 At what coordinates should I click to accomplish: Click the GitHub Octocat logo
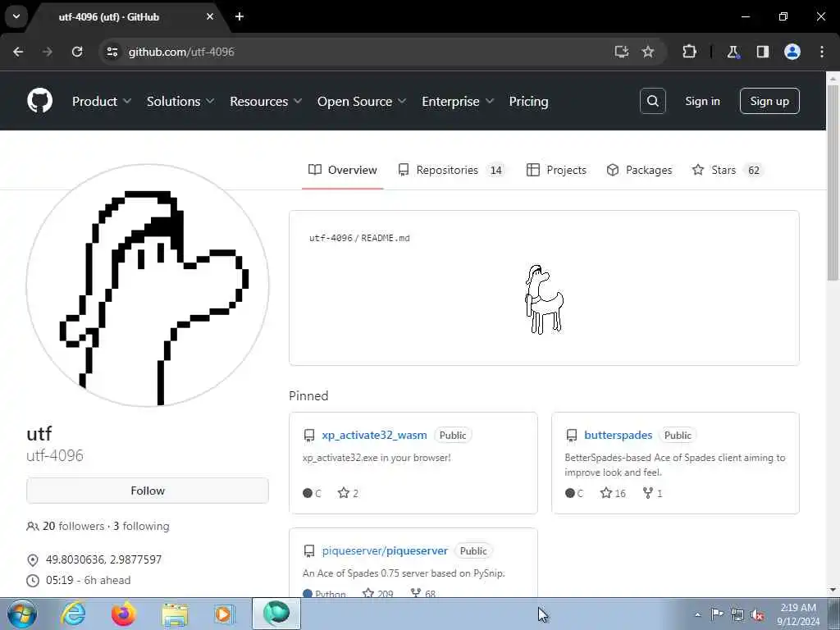click(x=39, y=101)
